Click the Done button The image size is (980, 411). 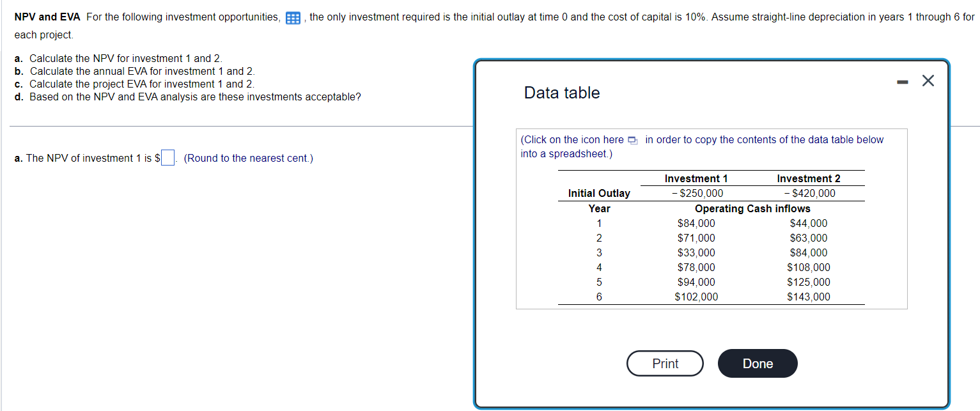757,363
